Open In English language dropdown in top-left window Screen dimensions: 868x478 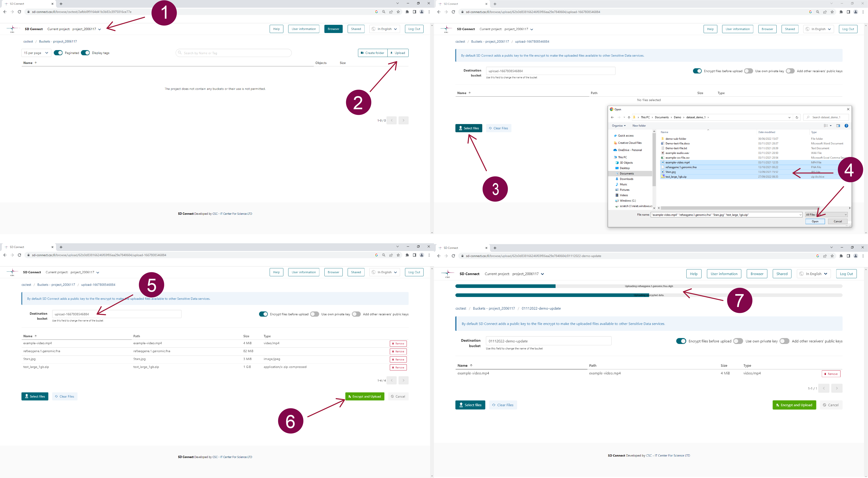point(385,29)
